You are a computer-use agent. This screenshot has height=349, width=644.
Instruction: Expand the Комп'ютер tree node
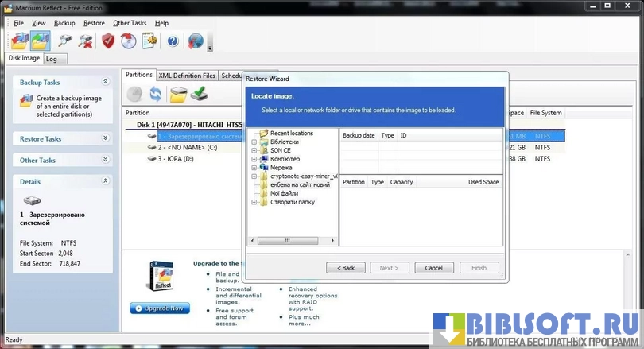(254, 159)
